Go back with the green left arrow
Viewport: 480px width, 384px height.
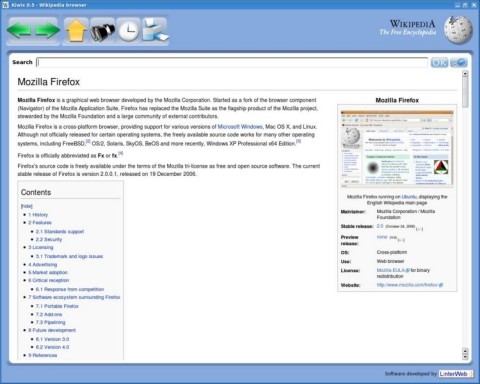(x=19, y=31)
